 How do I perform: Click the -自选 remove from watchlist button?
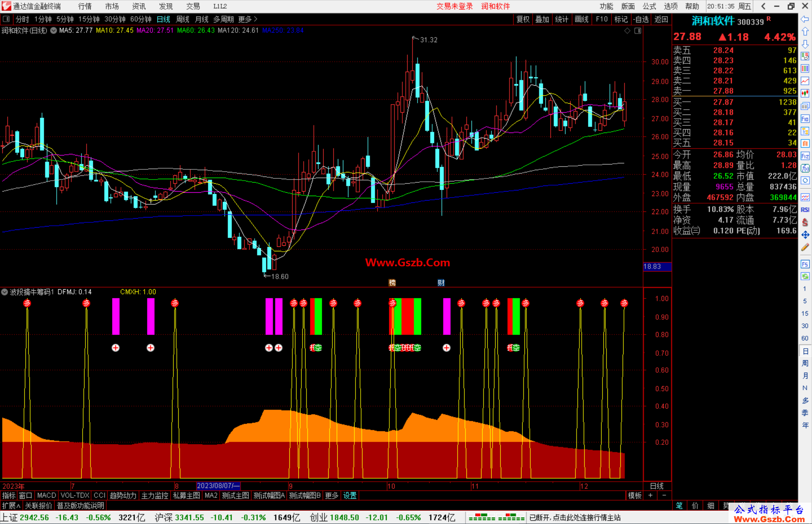pos(641,19)
